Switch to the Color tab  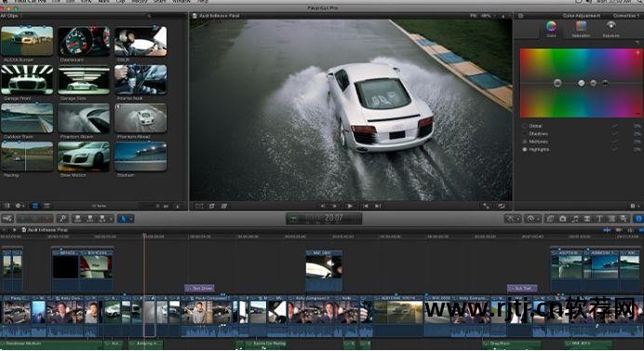[x=551, y=29]
